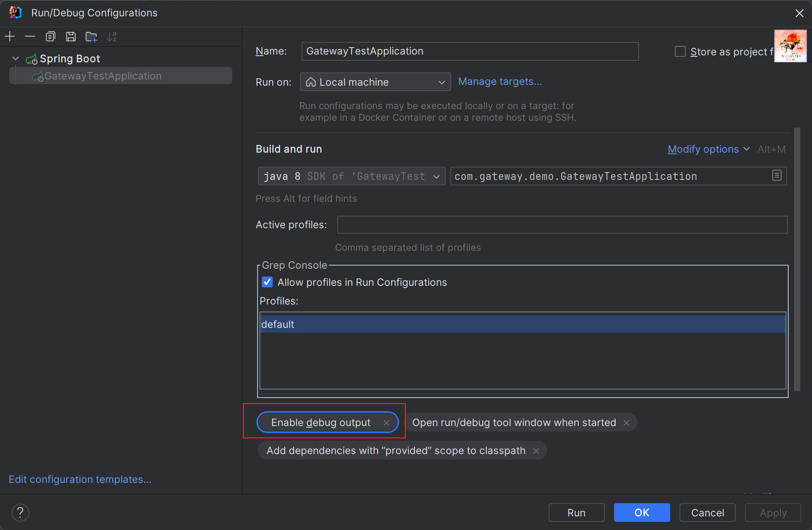Click Manage targets button
Viewport: 812px width, 530px height.
pyautogui.click(x=500, y=82)
